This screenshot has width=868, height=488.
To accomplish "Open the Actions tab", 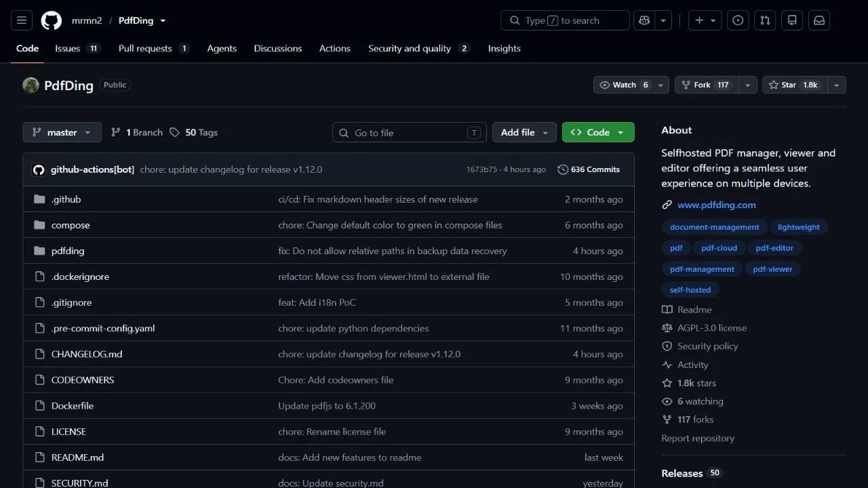I will click(x=335, y=48).
